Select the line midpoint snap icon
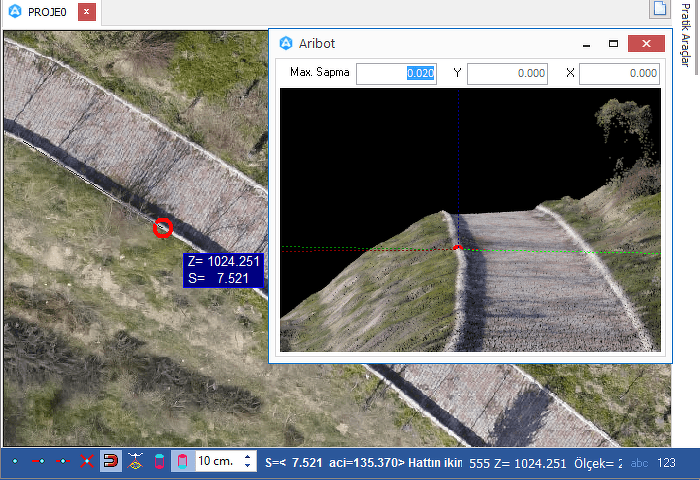The width and height of the screenshot is (700, 480). 63,461
